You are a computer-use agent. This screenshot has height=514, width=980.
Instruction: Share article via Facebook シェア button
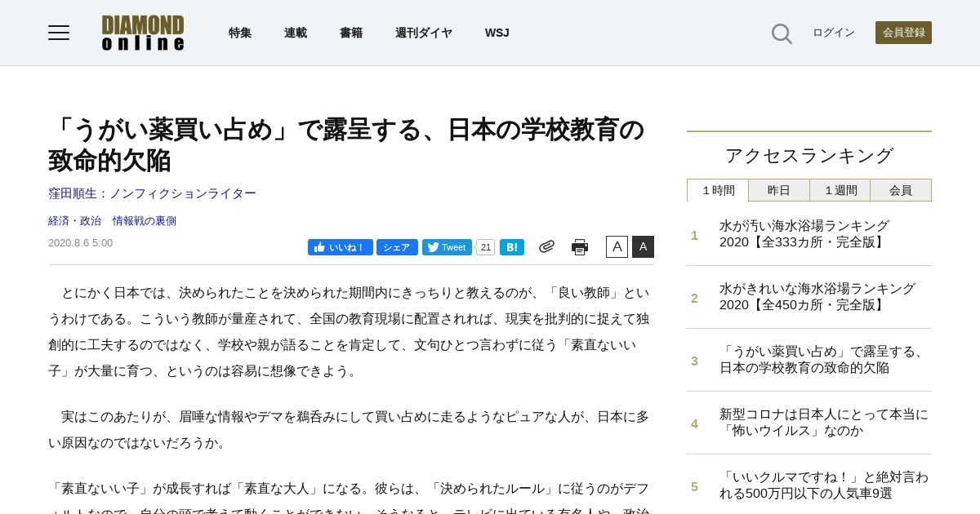pos(397,247)
